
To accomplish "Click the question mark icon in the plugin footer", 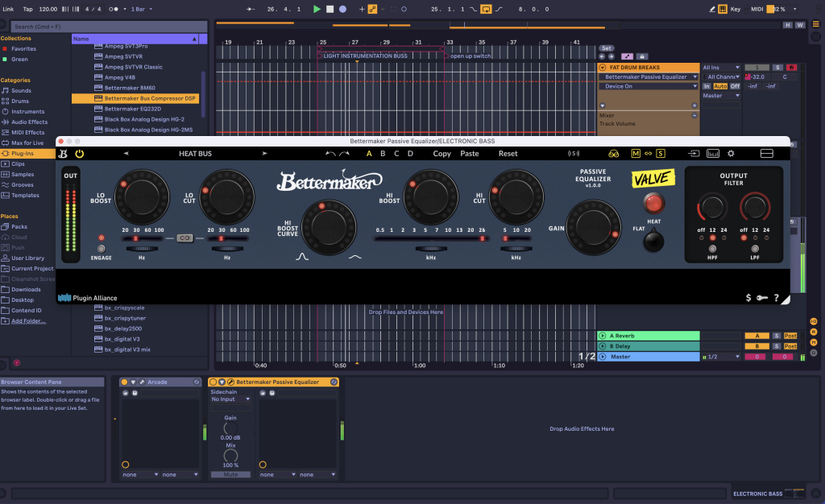I will coord(775,298).
